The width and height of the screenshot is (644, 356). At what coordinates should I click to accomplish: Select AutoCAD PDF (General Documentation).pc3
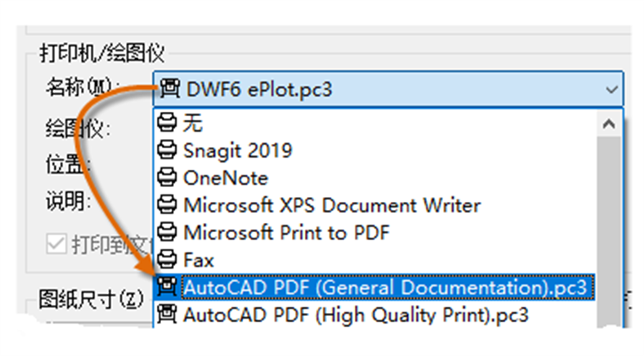(374, 287)
